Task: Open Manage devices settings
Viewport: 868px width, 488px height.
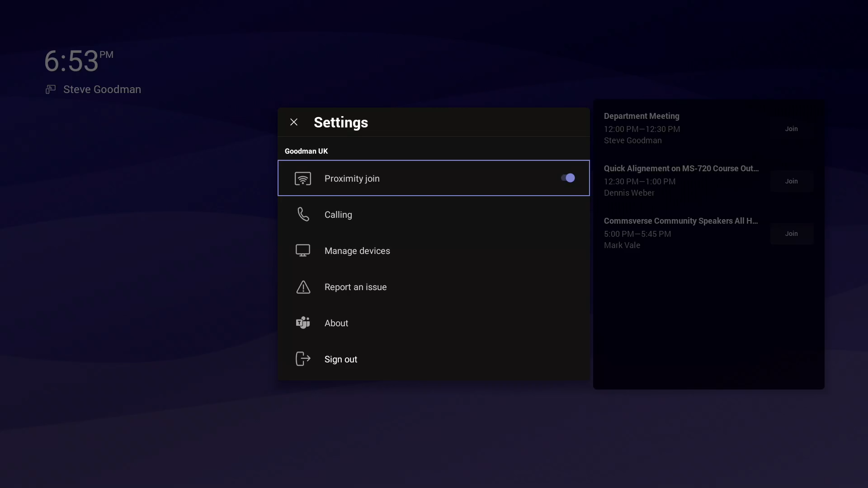Action: [357, 250]
